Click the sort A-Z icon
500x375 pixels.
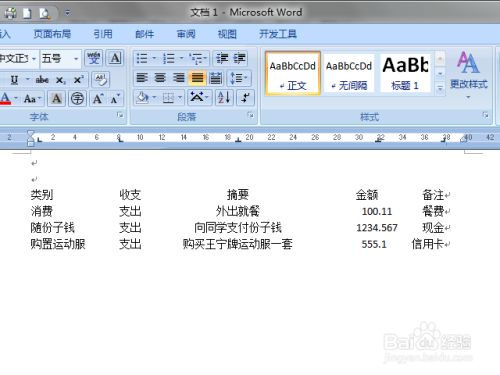[x=224, y=98]
